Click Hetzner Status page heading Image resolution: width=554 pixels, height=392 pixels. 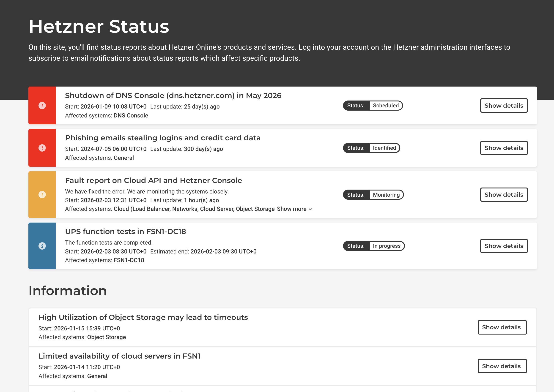pos(99,27)
